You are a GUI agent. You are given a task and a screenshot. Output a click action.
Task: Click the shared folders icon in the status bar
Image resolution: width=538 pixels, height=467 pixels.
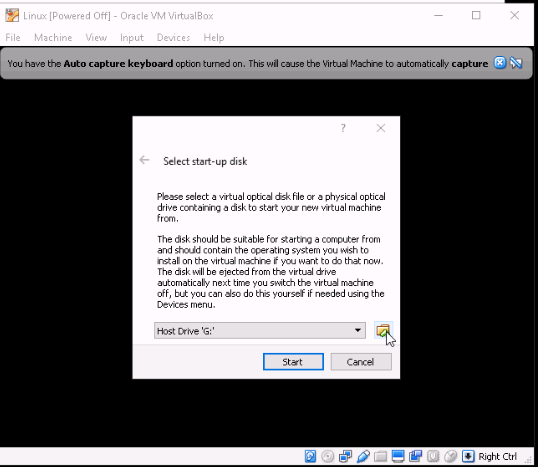pyautogui.click(x=380, y=456)
